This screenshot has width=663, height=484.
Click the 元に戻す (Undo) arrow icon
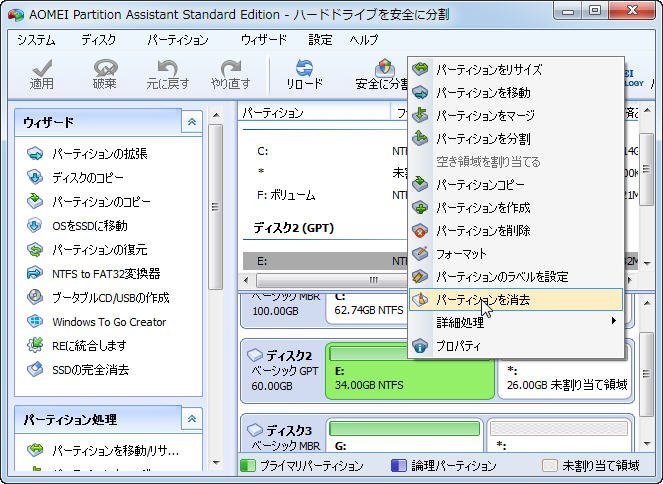(167, 68)
